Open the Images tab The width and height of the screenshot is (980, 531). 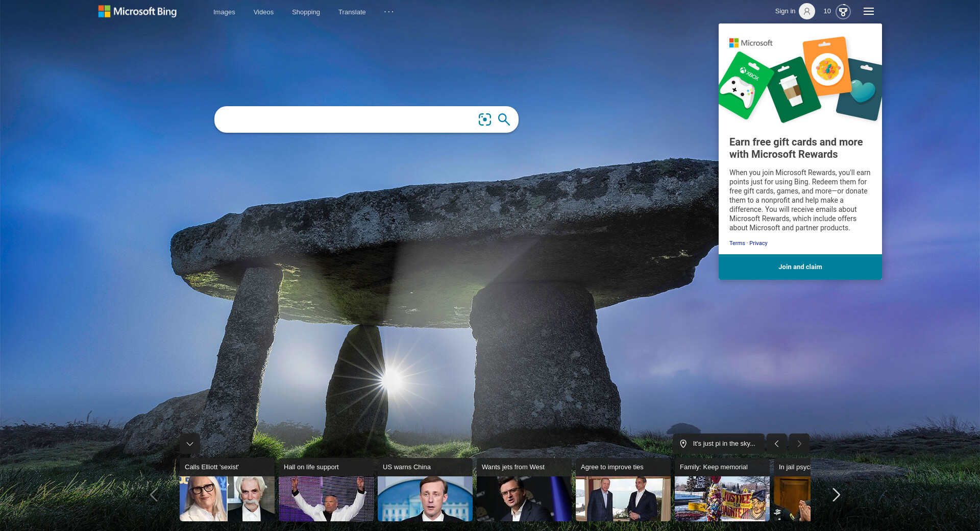click(x=224, y=12)
